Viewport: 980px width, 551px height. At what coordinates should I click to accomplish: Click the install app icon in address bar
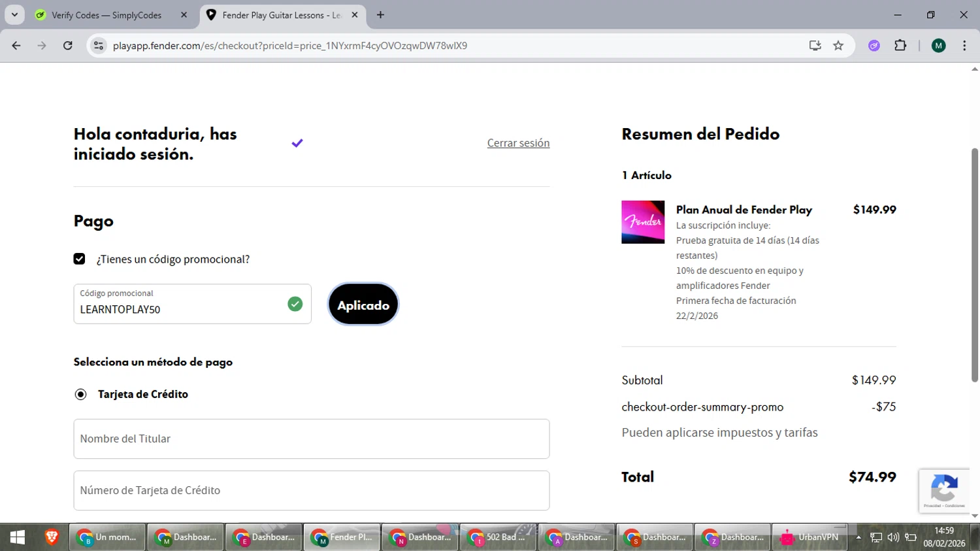815,46
